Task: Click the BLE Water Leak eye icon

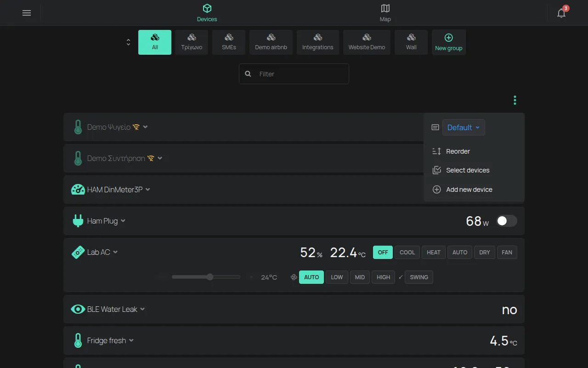Action: (x=78, y=309)
